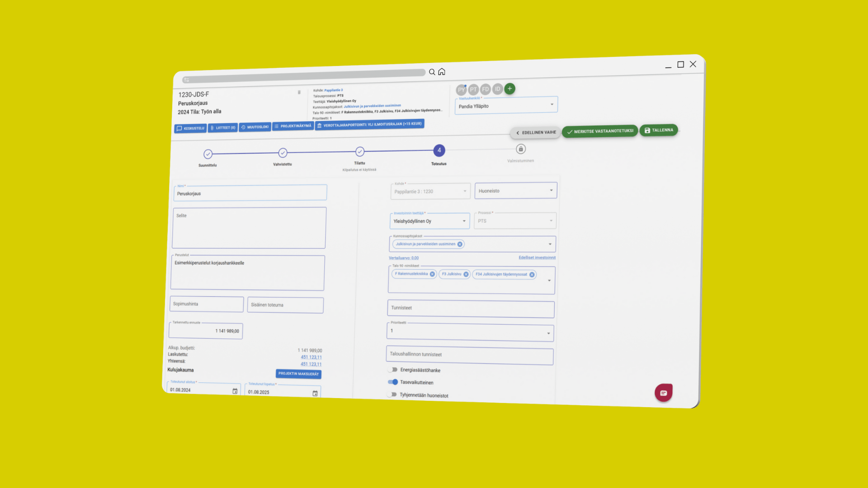
Task: Open the Prosessi PTS dropdown
Action: pos(515,221)
